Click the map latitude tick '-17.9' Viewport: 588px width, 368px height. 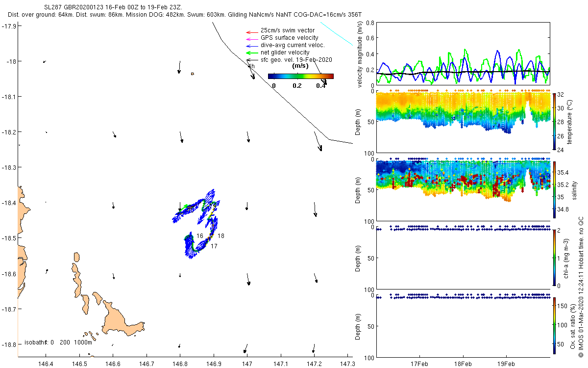(x=8, y=26)
